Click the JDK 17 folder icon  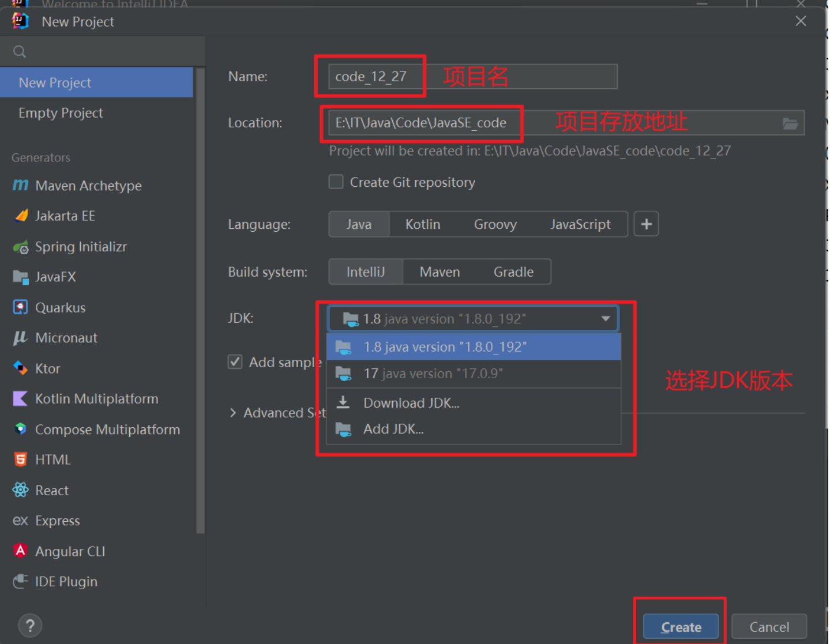[x=344, y=374]
